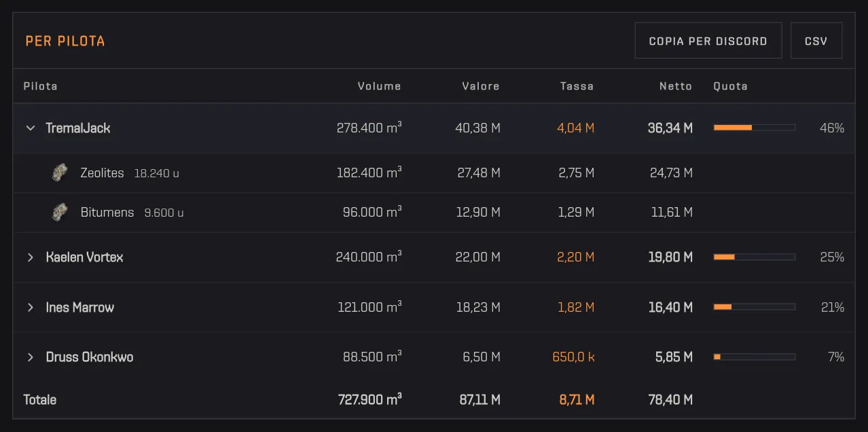The height and width of the screenshot is (432, 868).
Task: Expand the Kaelen Vortex row
Action: tap(31, 257)
